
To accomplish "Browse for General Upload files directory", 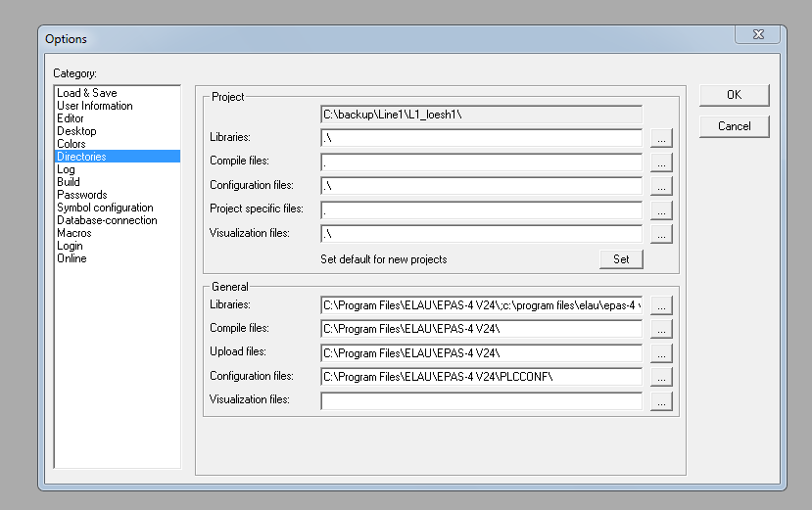I will click(x=661, y=353).
